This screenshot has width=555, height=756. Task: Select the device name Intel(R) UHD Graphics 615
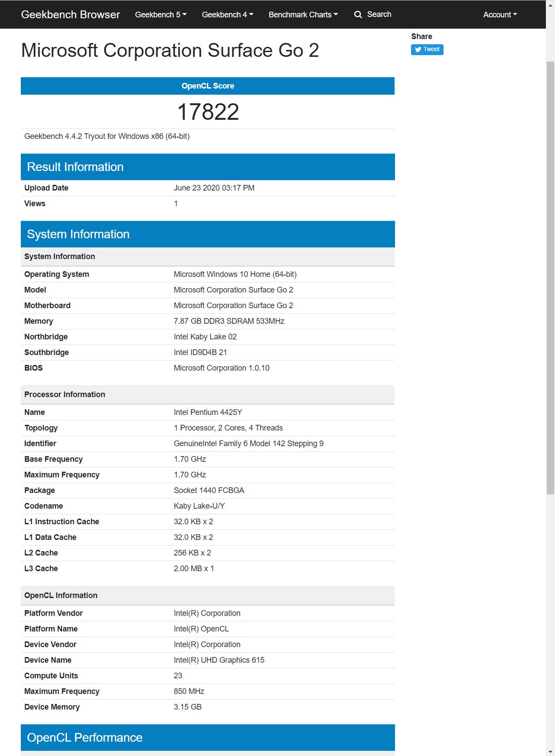coord(219,660)
